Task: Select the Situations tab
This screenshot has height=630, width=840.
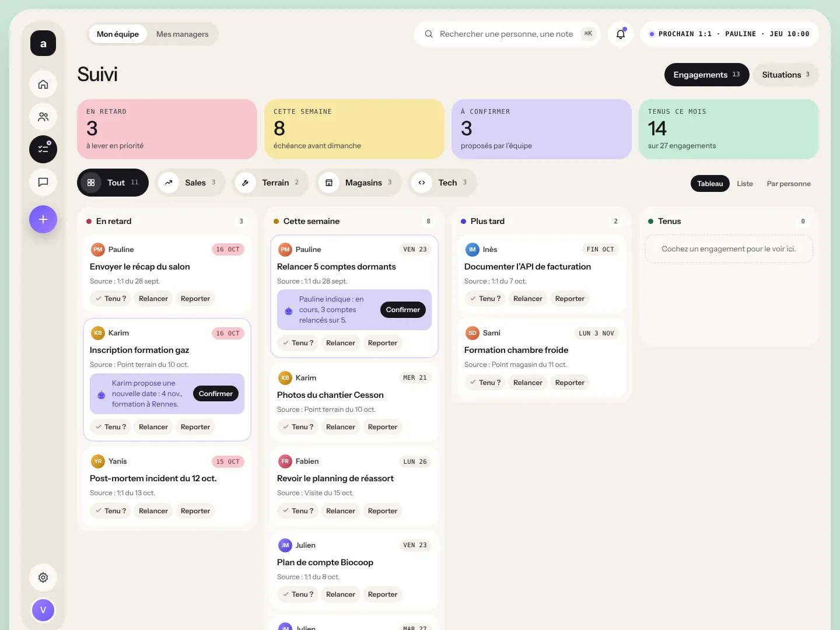Action: [x=786, y=75]
